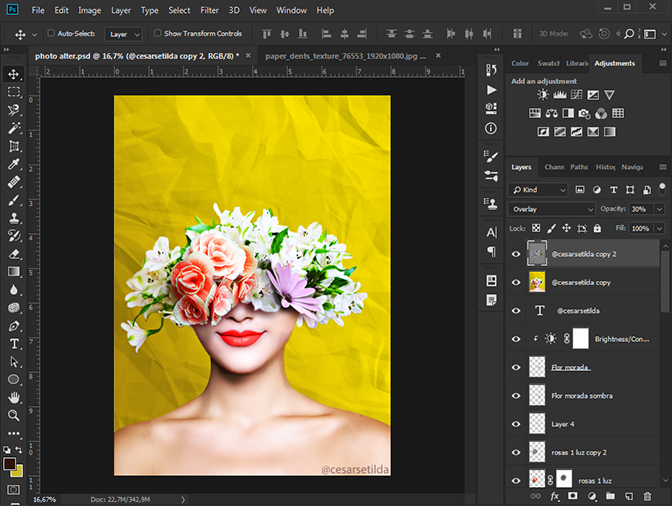672x506 pixels.
Task: Hide the @cesarsetilda copy layer
Action: 516,282
